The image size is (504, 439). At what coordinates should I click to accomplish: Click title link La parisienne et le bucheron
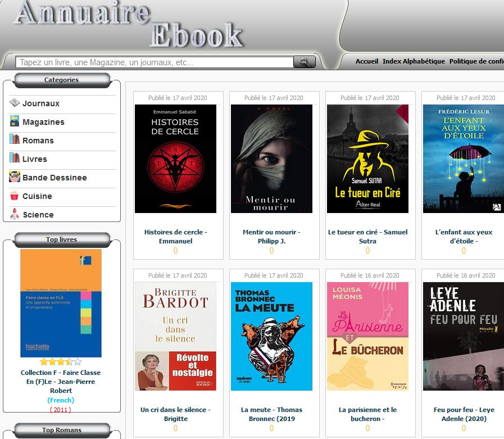[x=367, y=414]
